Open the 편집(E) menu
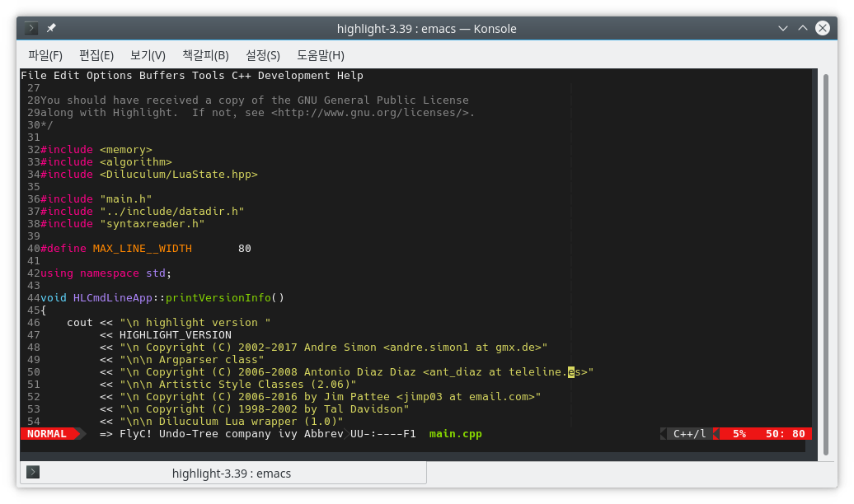854x504 pixels. pos(96,55)
